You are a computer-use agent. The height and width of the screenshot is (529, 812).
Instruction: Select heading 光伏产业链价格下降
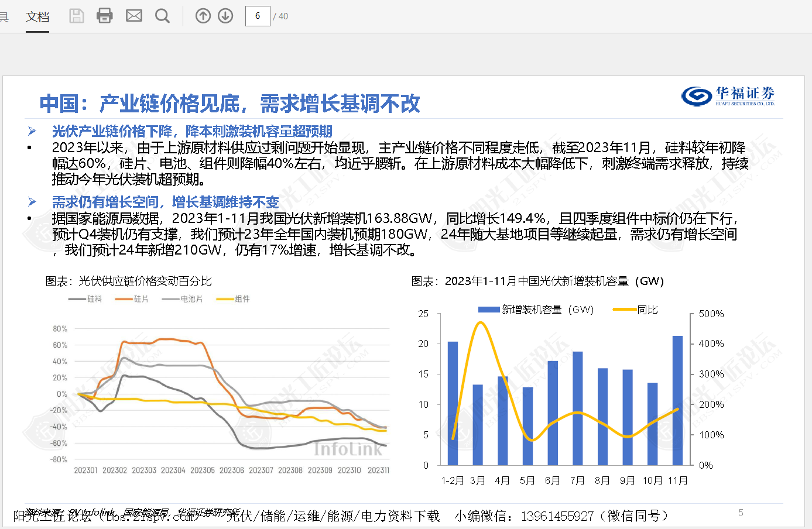(x=192, y=131)
